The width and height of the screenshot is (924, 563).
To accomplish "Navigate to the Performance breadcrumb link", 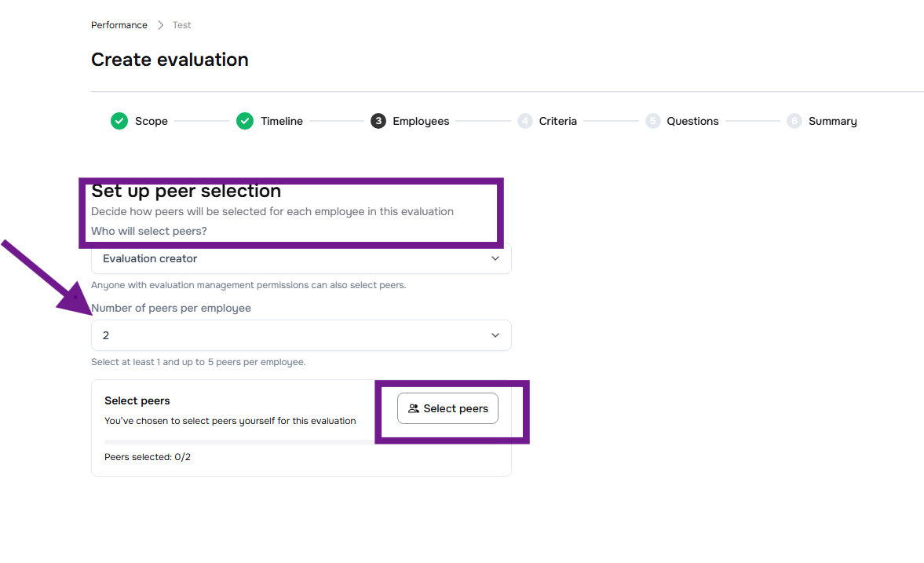I will pyautogui.click(x=119, y=25).
